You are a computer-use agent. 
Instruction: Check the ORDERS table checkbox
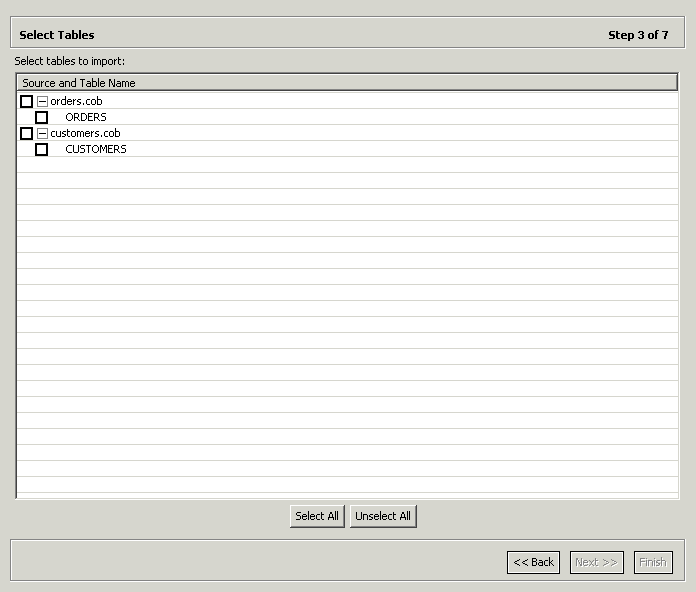(x=42, y=118)
